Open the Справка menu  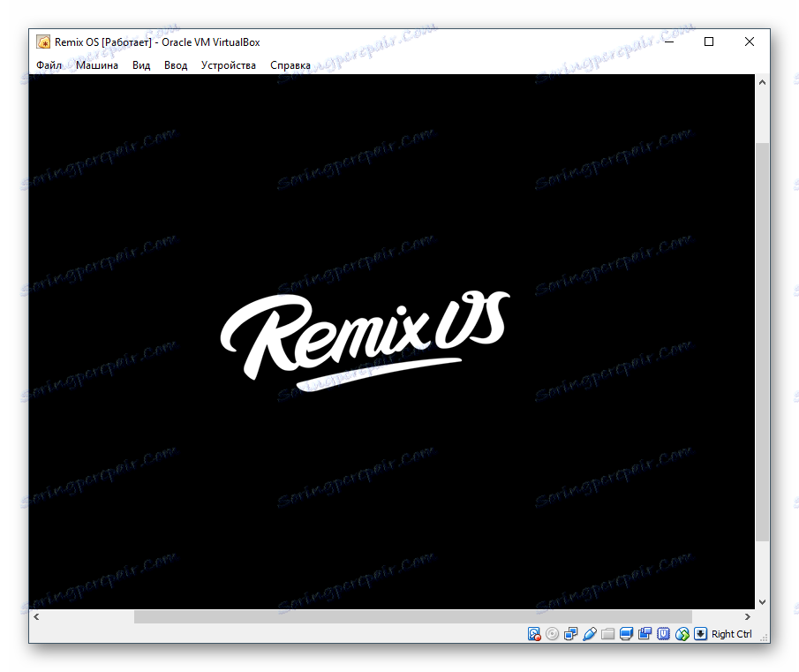(x=290, y=65)
